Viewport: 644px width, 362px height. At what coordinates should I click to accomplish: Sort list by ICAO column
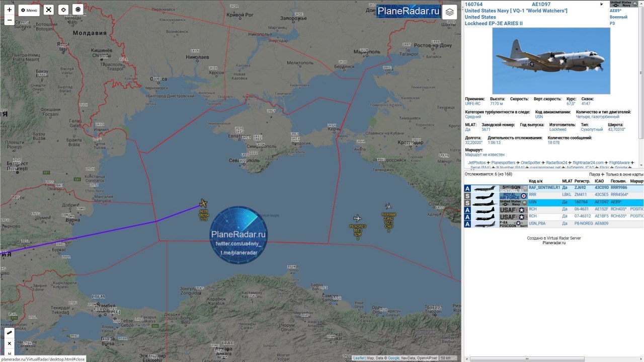[600, 181]
